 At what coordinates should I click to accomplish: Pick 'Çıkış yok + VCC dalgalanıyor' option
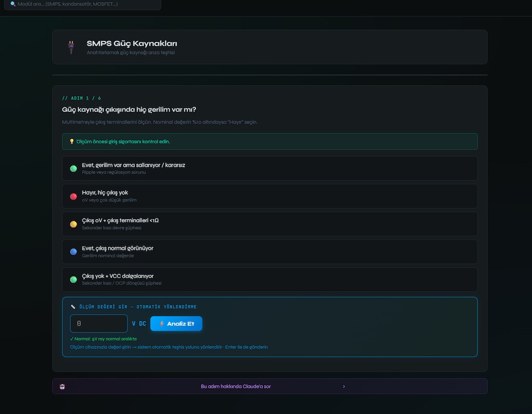tap(270, 279)
